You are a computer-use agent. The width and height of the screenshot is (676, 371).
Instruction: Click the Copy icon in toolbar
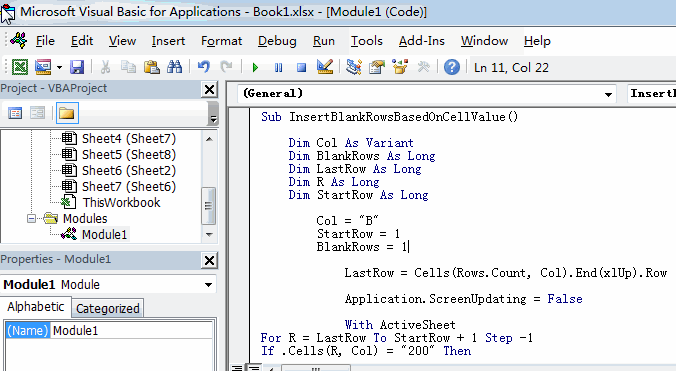pyautogui.click(x=128, y=67)
